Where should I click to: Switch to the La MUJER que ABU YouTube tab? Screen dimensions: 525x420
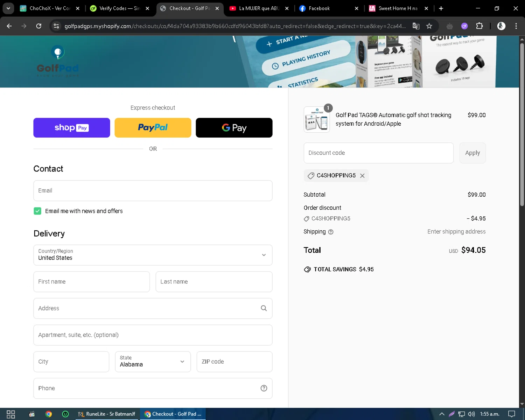(259, 8)
